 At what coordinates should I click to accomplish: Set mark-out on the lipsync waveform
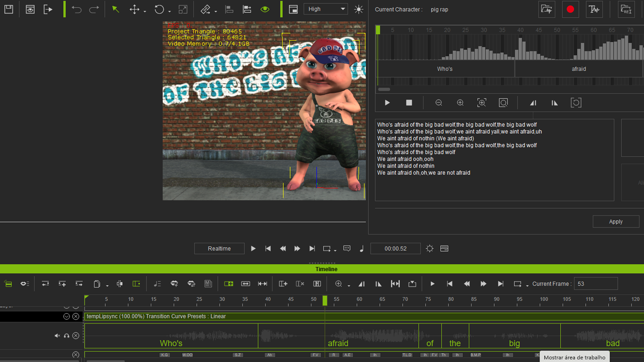point(554,103)
